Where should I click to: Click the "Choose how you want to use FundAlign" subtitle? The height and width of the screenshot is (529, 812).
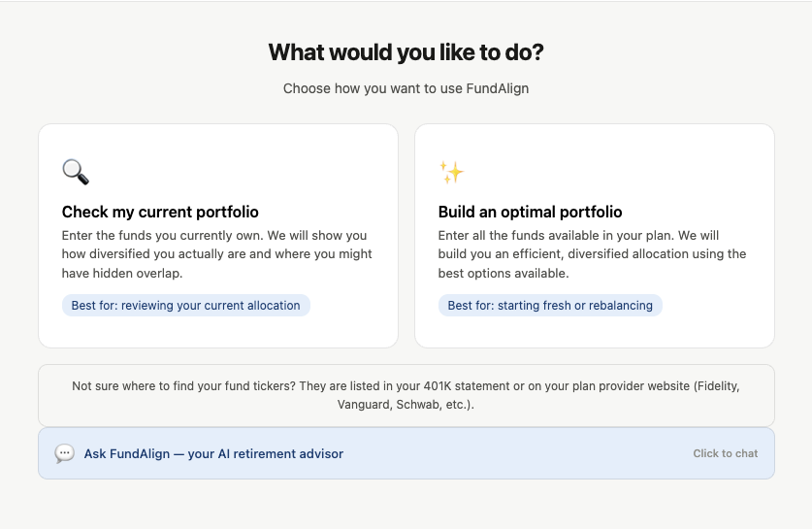(406, 88)
